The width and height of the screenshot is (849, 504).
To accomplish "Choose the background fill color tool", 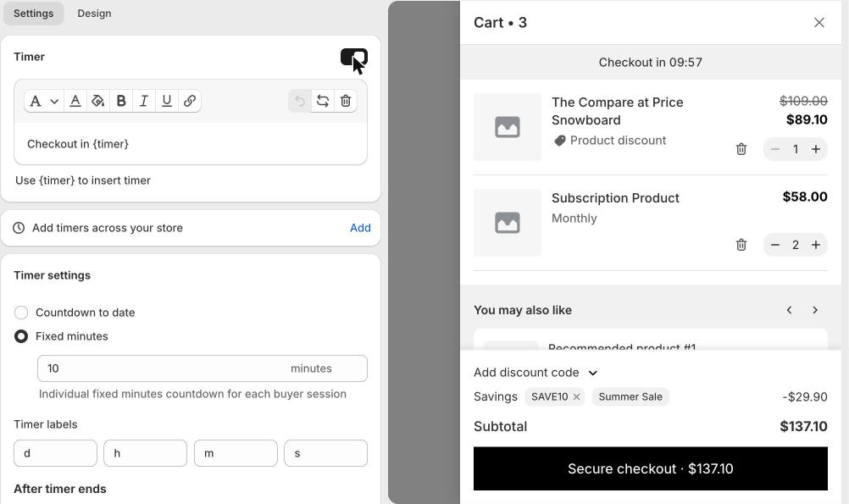I will click(x=98, y=102).
